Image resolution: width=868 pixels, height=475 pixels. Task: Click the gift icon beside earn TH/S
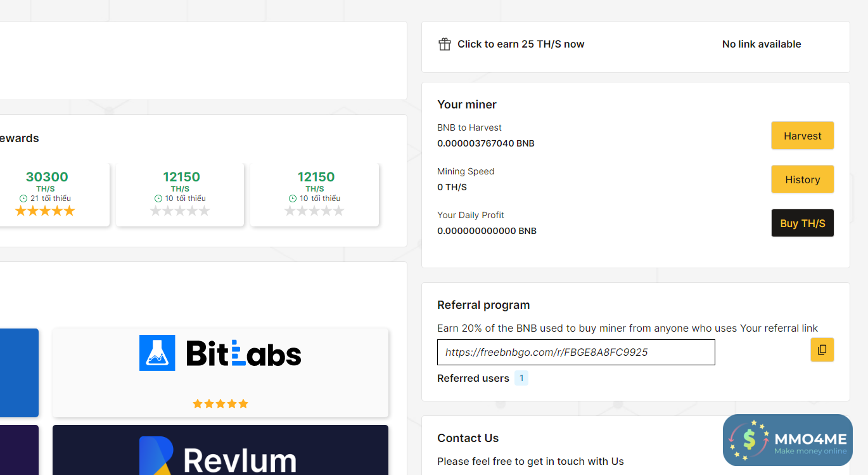445,44
